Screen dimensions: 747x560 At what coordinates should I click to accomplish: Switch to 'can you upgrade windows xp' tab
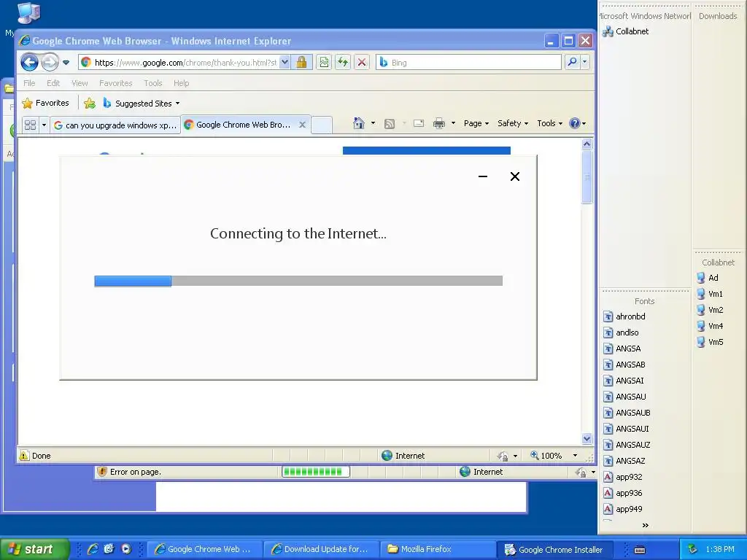[115, 125]
